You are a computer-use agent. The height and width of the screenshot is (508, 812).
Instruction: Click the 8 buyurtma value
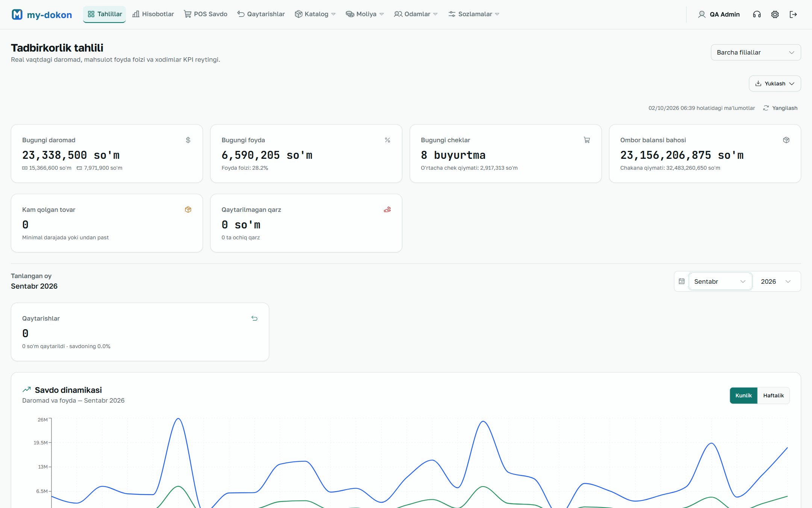click(453, 155)
